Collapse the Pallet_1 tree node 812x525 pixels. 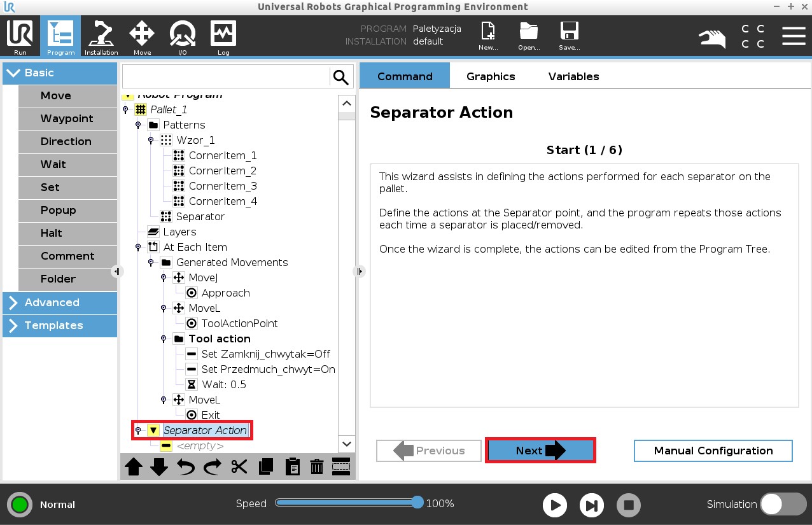click(x=125, y=109)
